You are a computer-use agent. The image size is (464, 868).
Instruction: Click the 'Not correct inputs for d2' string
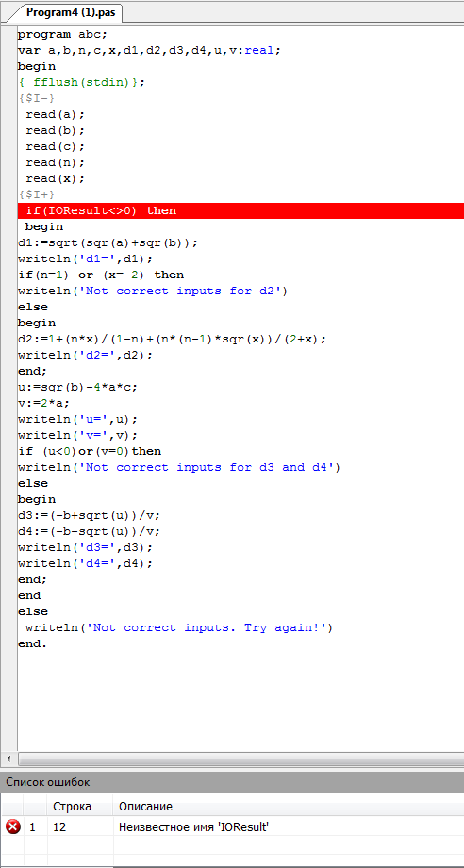click(x=180, y=292)
